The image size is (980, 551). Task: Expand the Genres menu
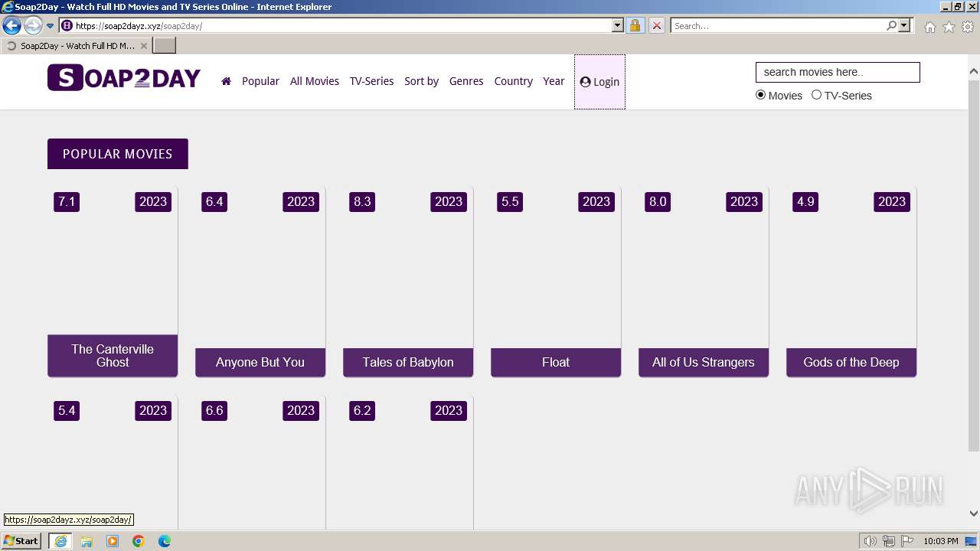pyautogui.click(x=466, y=81)
